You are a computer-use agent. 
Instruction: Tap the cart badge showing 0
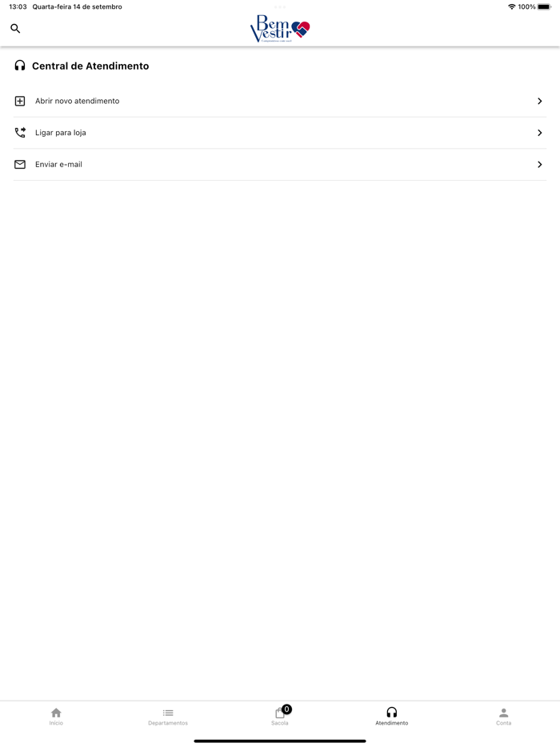point(287,709)
